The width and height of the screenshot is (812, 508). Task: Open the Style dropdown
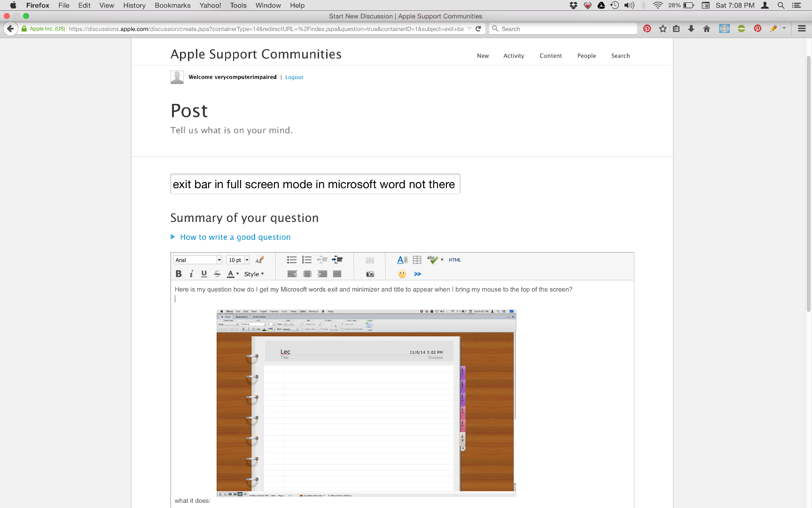(x=254, y=274)
